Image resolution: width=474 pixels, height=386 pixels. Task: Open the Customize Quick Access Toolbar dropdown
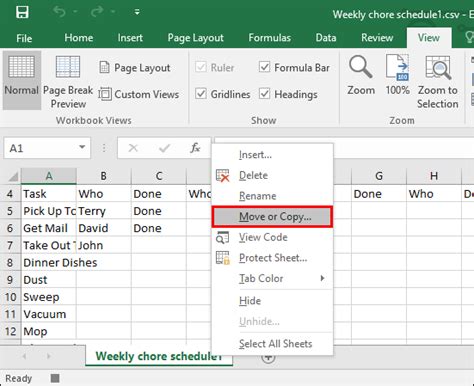(x=137, y=12)
